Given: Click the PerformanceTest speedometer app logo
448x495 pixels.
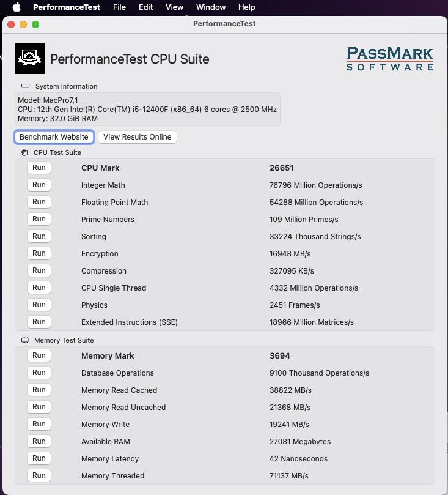Looking at the screenshot, I should coord(29,59).
